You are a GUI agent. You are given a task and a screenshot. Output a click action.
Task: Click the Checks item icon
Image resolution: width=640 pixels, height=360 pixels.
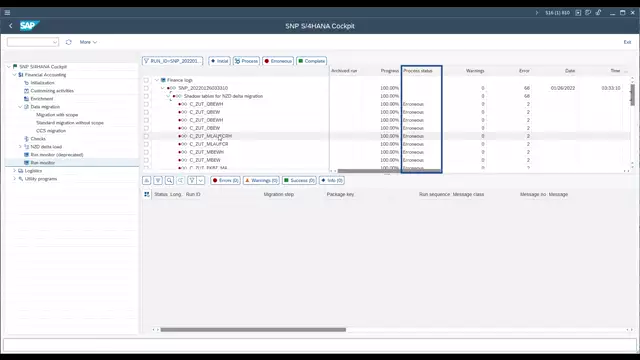[x=27, y=139]
